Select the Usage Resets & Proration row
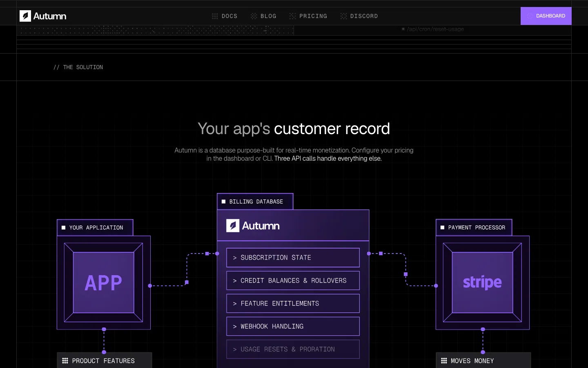 click(293, 349)
